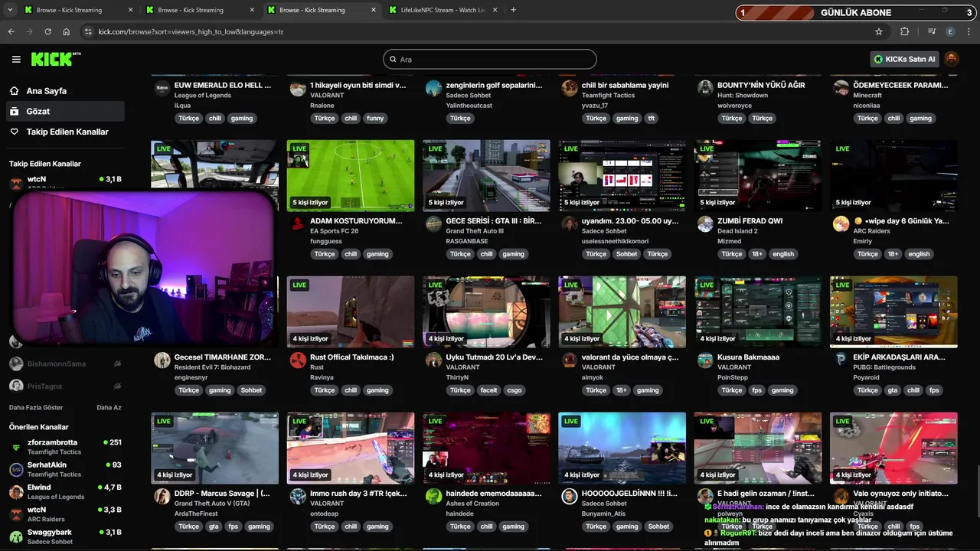Open the offline BishamonnSama channel
This screenshot has height=551, width=980.
(x=64, y=364)
